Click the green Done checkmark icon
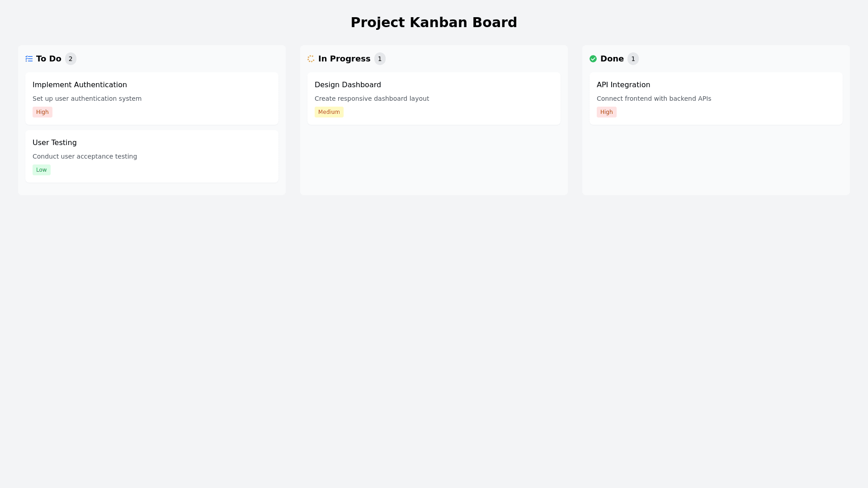Screen dimensions: 868x488 [593, 59]
